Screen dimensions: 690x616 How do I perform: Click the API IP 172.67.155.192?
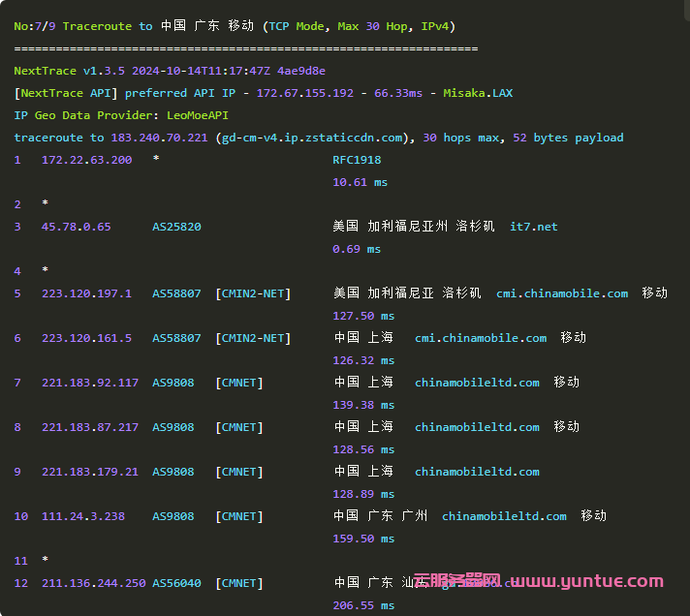click(x=305, y=93)
